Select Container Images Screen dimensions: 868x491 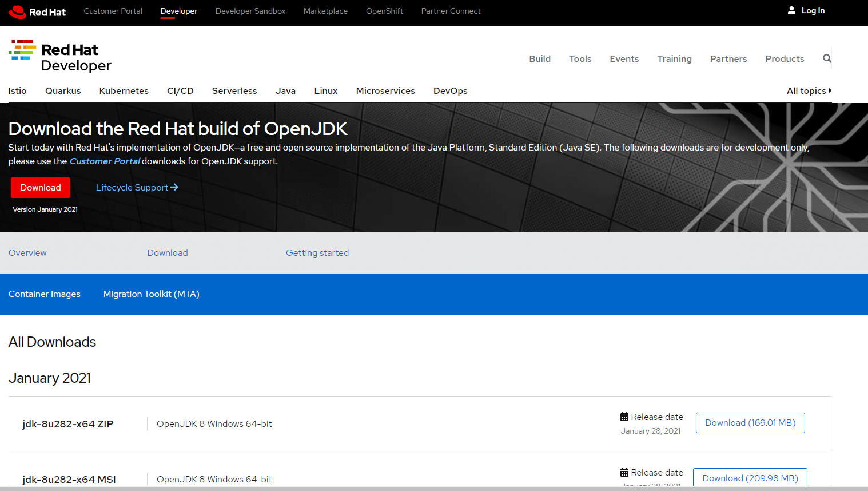(44, 294)
